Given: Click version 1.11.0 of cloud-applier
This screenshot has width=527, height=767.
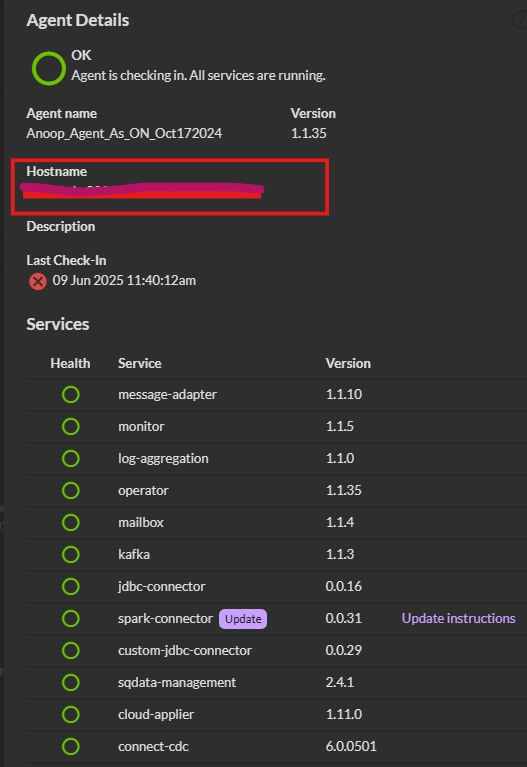Looking at the screenshot, I should pos(344,714).
